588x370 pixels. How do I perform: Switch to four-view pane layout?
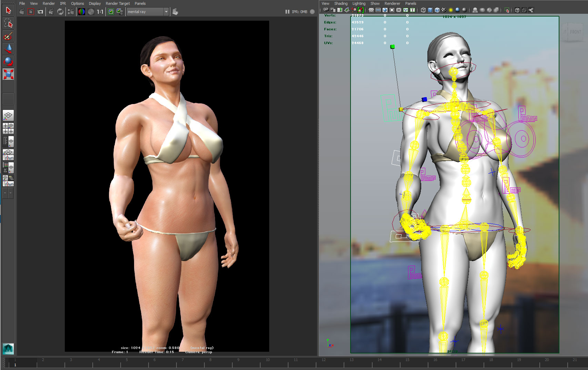click(8, 129)
